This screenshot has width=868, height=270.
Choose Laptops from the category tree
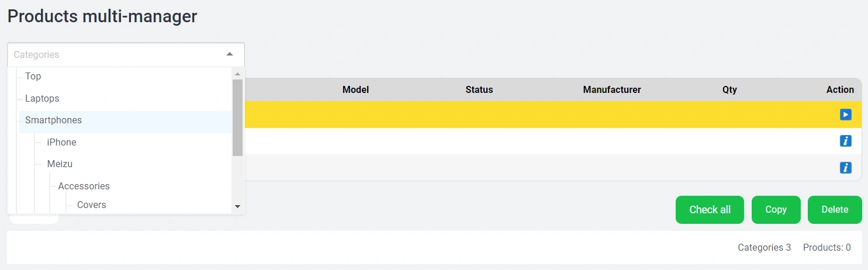(42, 99)
